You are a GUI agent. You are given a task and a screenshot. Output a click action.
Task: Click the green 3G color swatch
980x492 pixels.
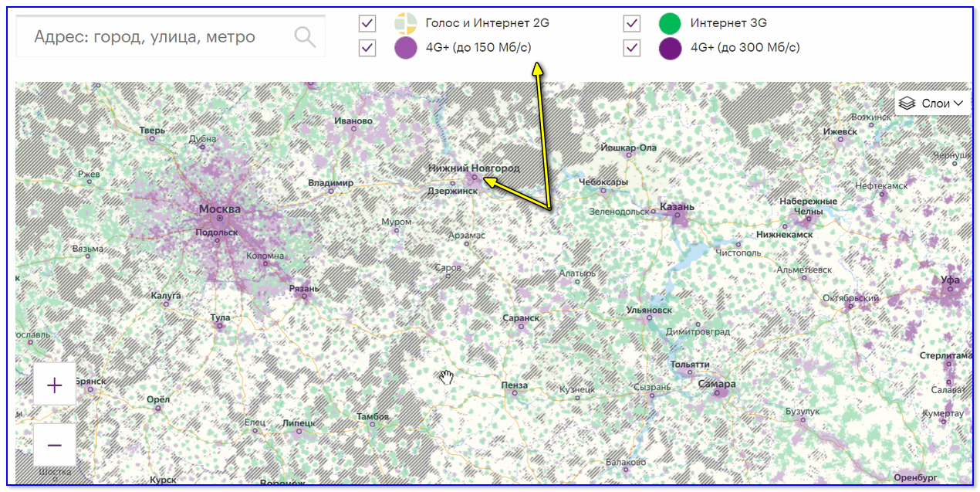670,23
